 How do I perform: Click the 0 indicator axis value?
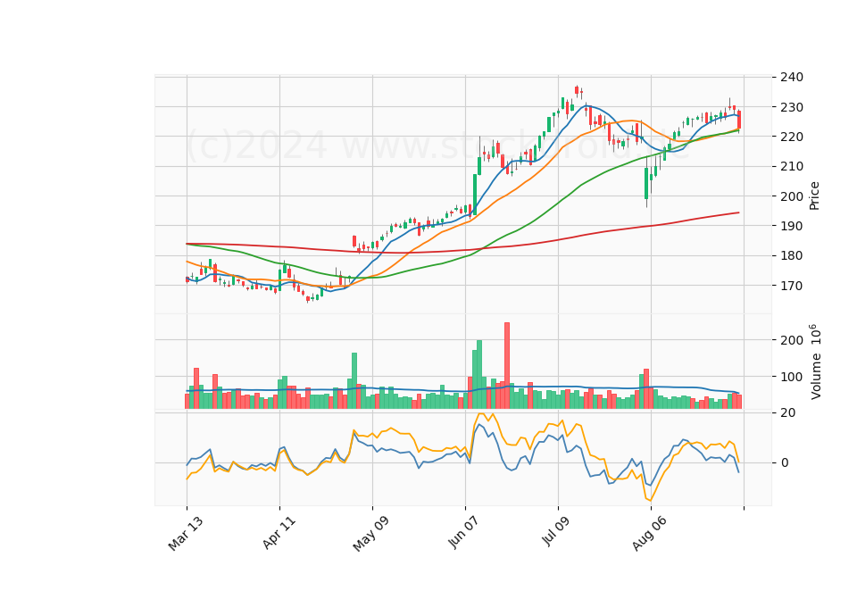coord(785,463)
